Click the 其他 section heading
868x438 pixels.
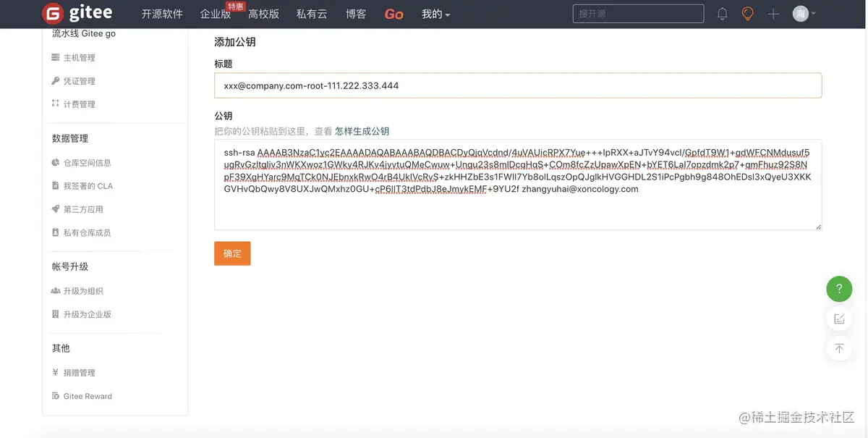[61, 348]
